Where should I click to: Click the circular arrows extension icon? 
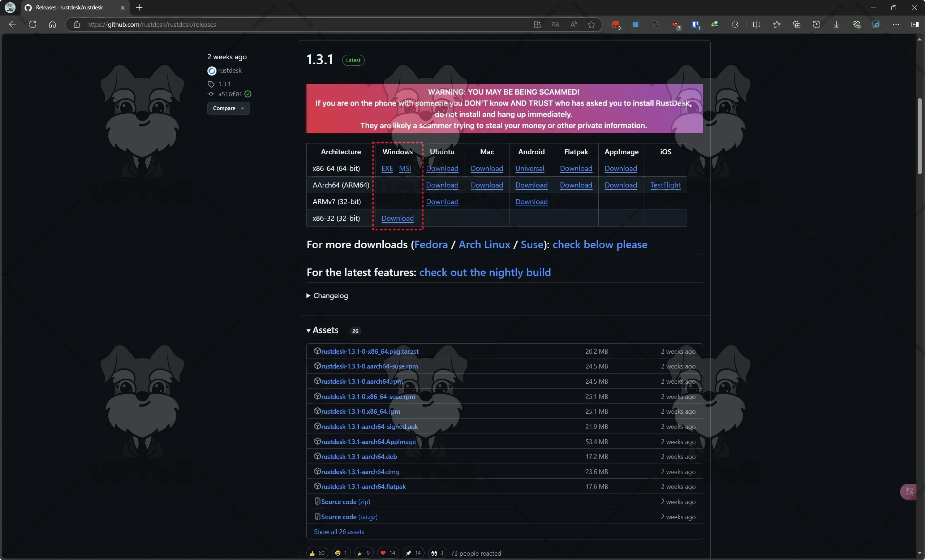[x=655, y=25]
